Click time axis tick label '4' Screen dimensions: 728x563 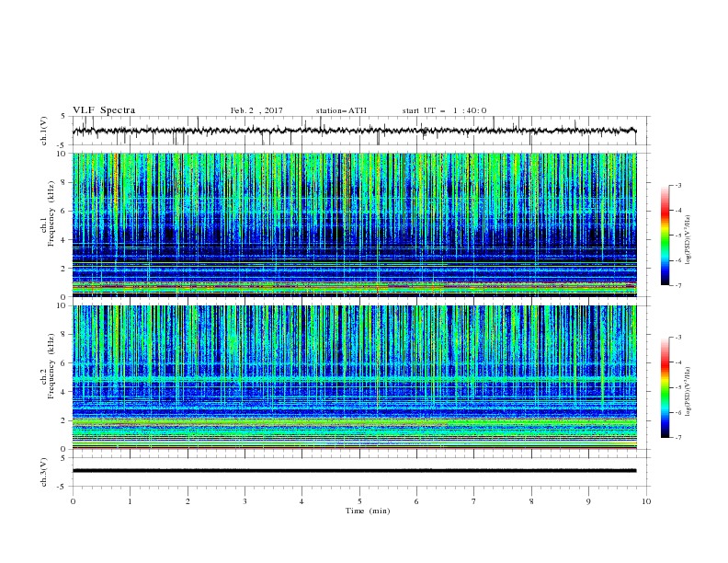[x=301, y=501]
